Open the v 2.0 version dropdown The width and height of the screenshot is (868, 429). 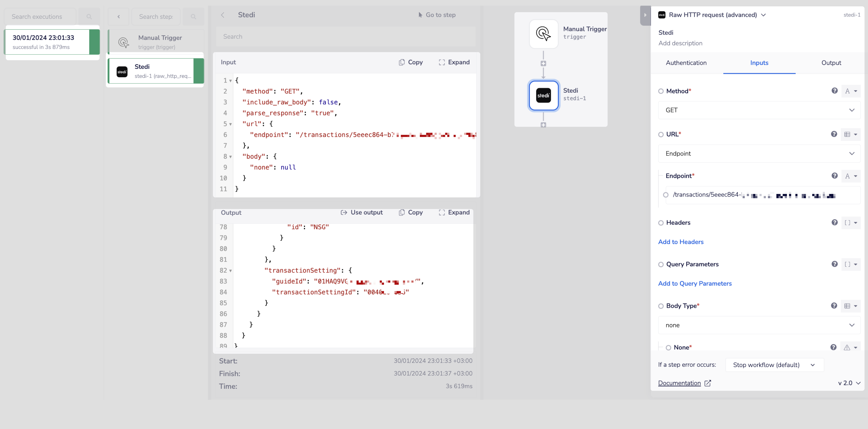(x=849, y=383)
